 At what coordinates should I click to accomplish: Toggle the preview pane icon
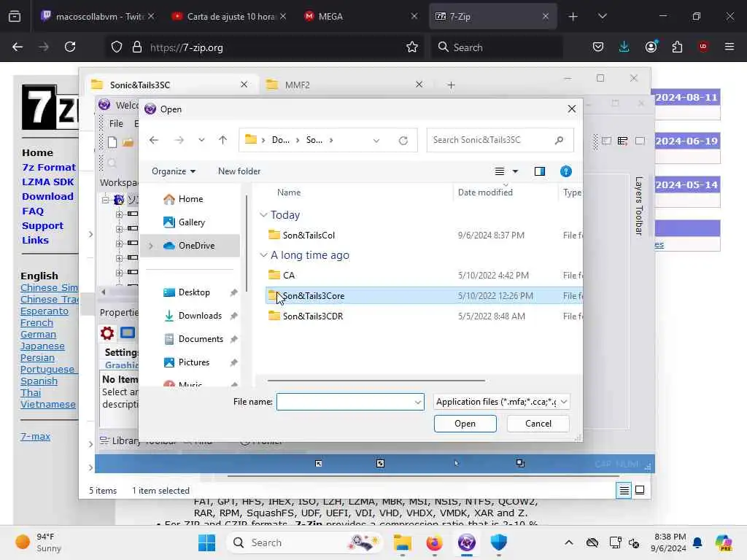coord(539,171)
